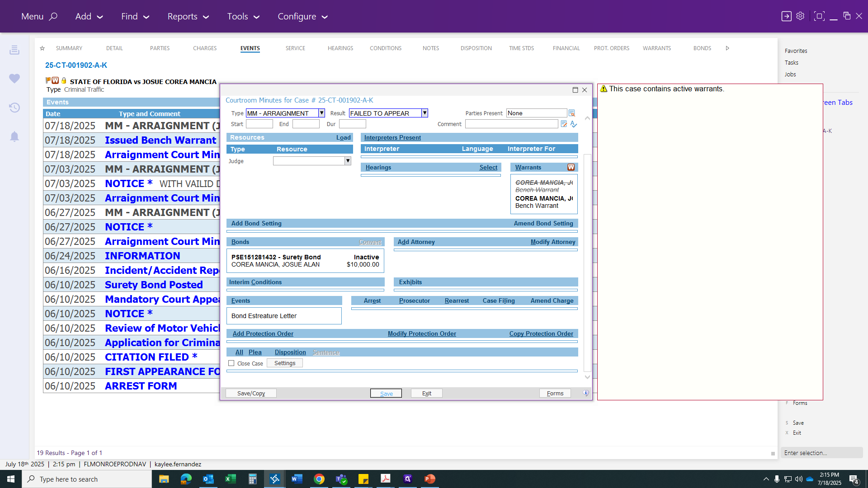Screen dimensions: 868x488
Task: Click the flag icon by case title
Action: pyautogui.click(x=48, y=80)
